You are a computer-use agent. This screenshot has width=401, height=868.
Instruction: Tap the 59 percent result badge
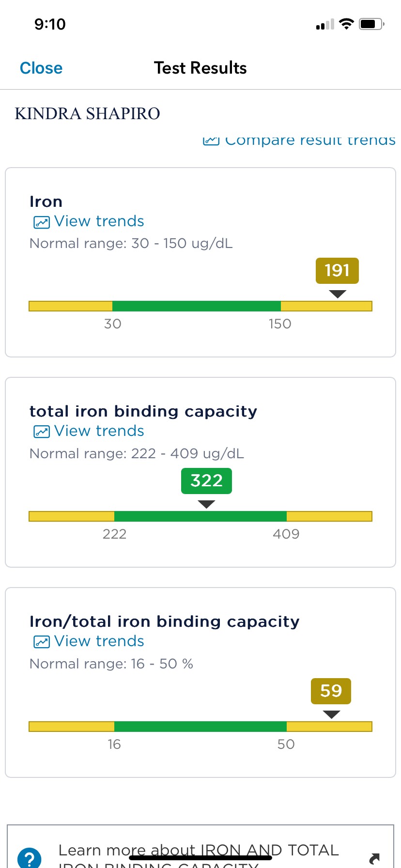(331, 691)
